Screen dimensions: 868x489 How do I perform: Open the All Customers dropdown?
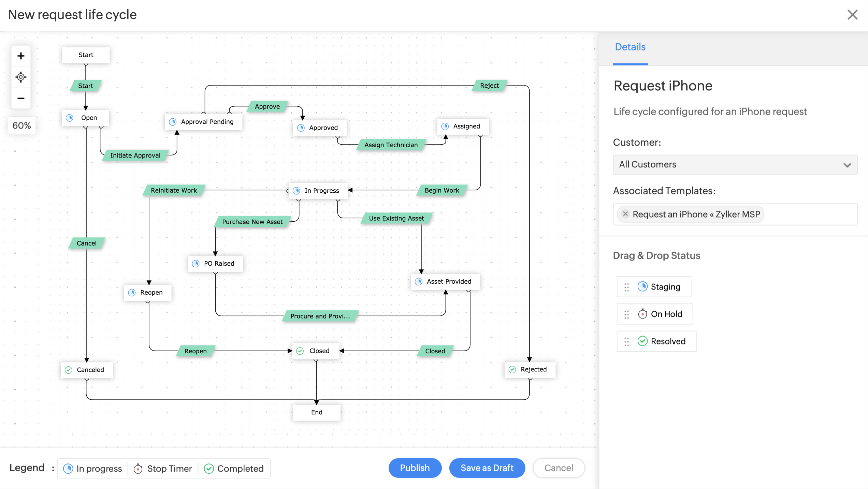[735, 165]
